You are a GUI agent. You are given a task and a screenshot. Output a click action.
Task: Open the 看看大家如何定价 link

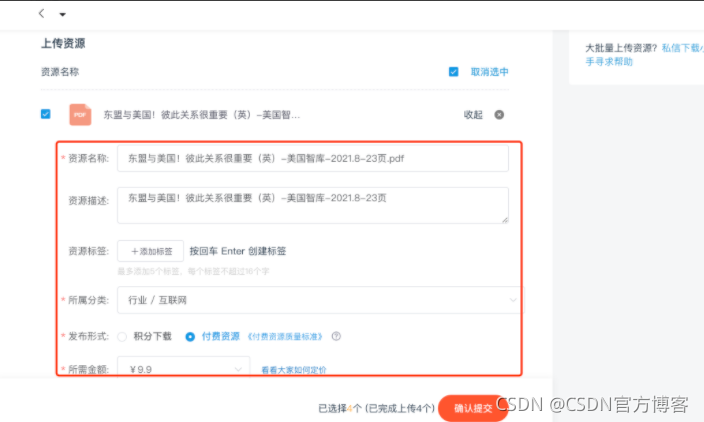[294, 370]
